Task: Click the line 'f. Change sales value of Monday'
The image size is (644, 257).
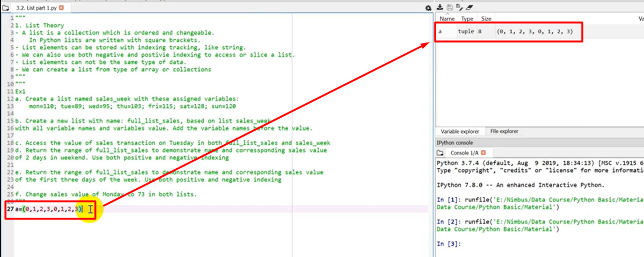Action: pos(106,194)
